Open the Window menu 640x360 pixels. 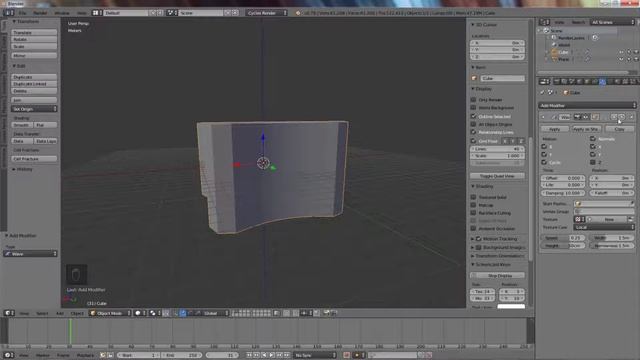[62, 13]
